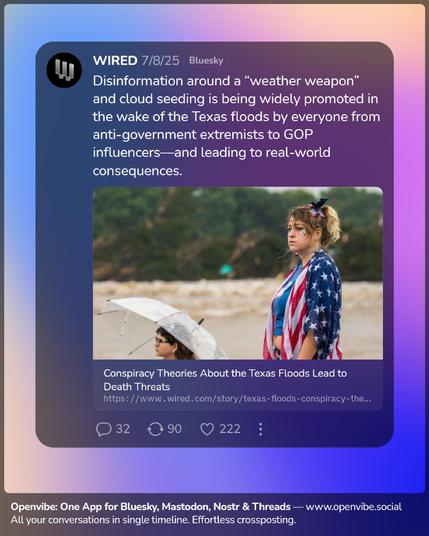Select the Bluesky source label

206,61
